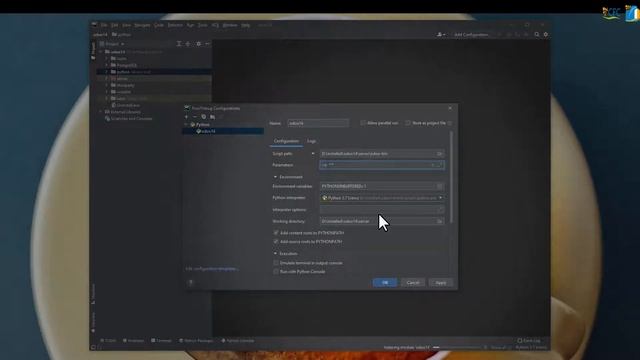Click the Name input field
This screenshot has width=640, height=360.
(318, 123)
